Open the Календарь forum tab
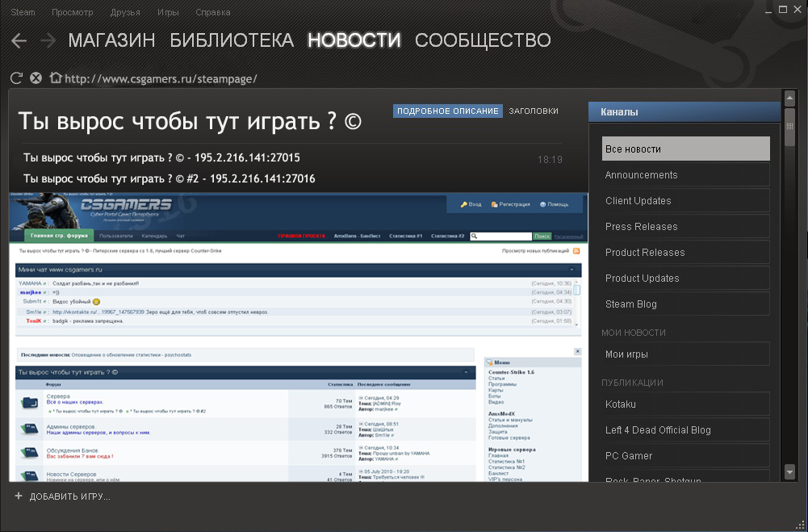Viewport: 808px width, 532px height. [x=155, y=236]
